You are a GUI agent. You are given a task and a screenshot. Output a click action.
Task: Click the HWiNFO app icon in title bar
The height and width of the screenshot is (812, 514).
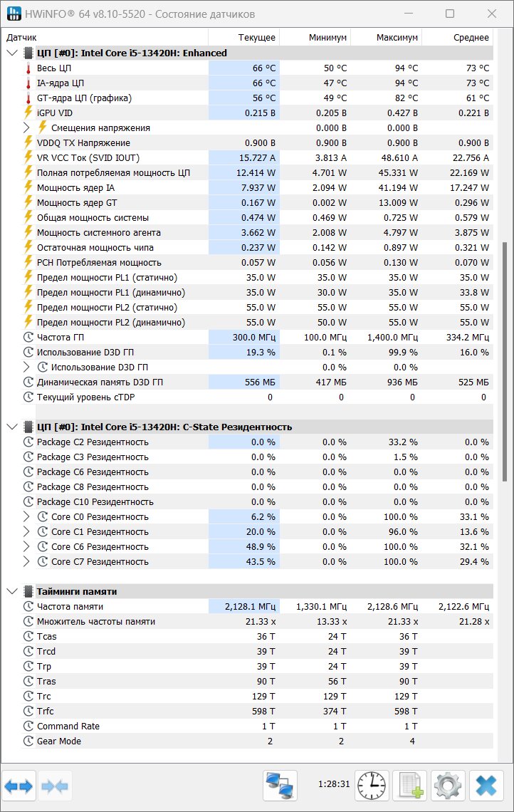[14, 14]
